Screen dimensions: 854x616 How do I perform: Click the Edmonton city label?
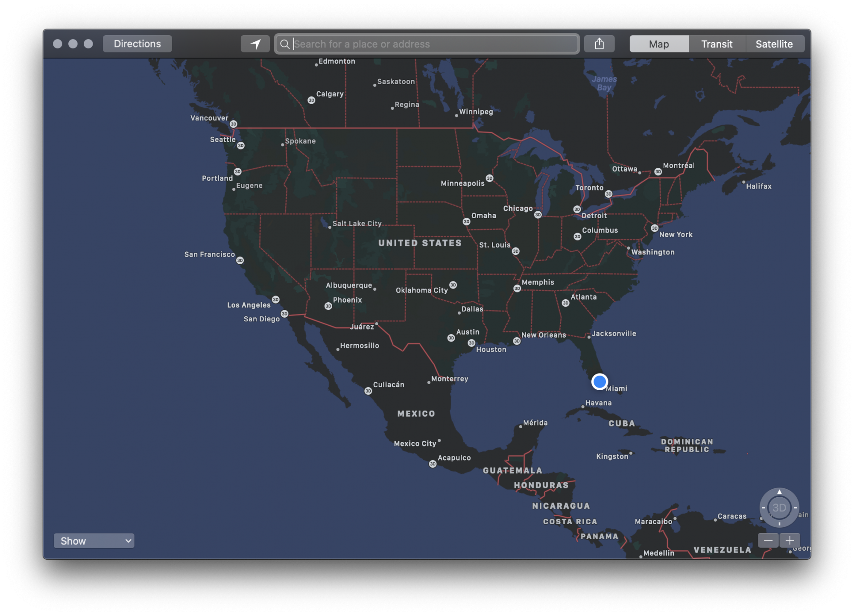337,61
